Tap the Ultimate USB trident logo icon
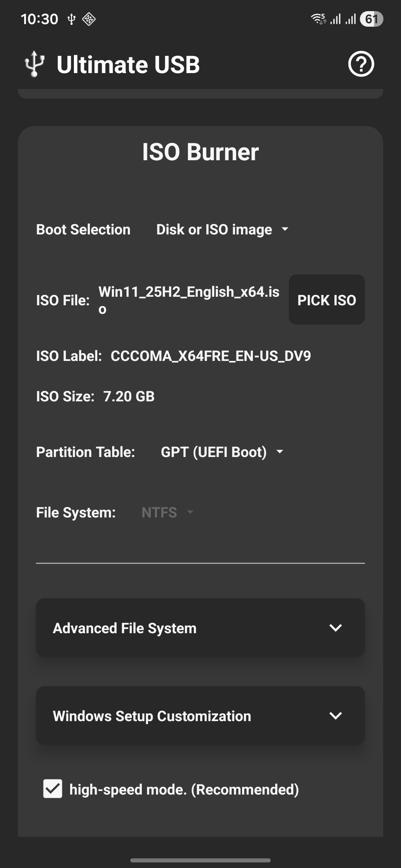401x868 pixels. [x=35, y=64]
